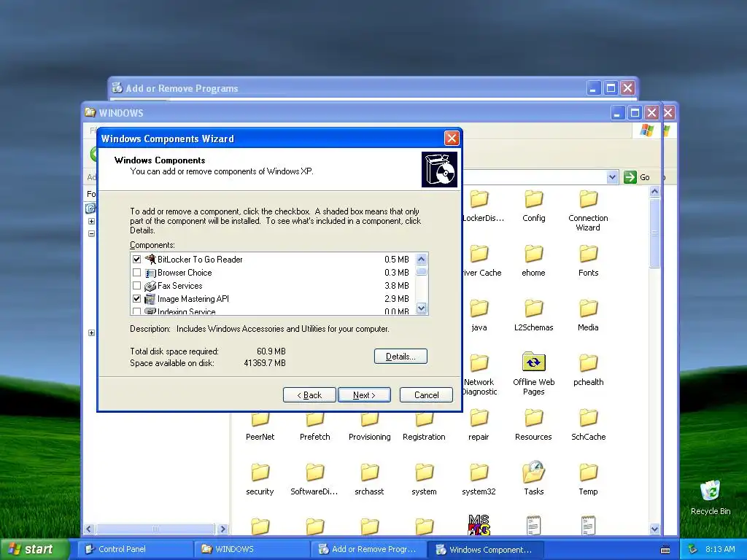Click folders pane horizontal scroll left arrow
This screenshot has width=747, height=560.
point(89,529)
